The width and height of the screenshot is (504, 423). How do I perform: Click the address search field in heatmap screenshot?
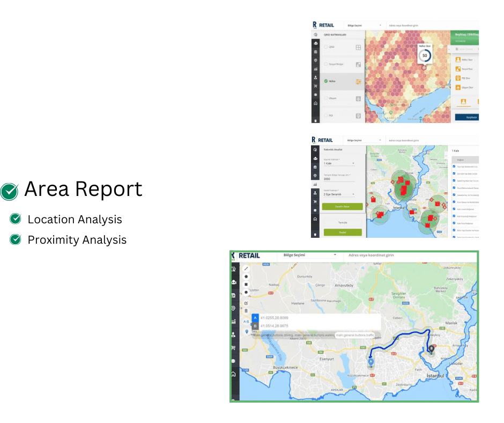pos(432,25)
